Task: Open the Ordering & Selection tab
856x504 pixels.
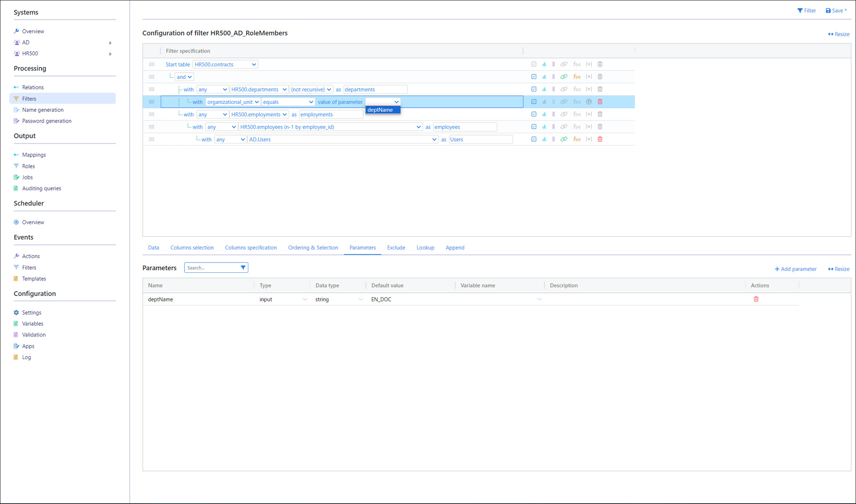Action: tap(313, 248)
